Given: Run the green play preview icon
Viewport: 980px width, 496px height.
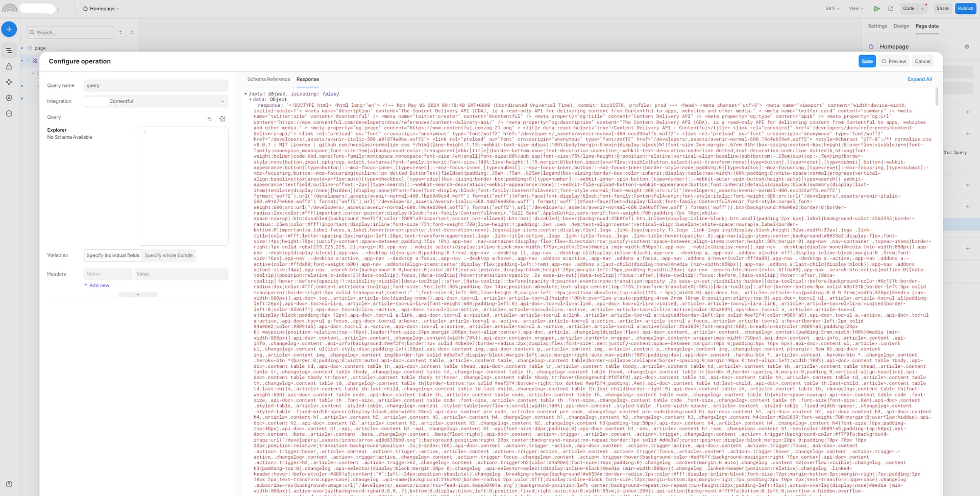Looking at the screenshot, I should click(876, 9).
